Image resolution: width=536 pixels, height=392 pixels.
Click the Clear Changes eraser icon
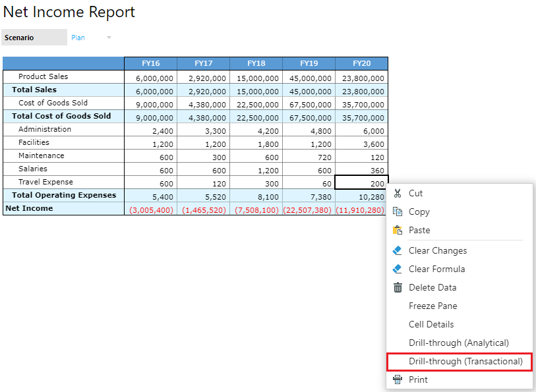[397, 250]
